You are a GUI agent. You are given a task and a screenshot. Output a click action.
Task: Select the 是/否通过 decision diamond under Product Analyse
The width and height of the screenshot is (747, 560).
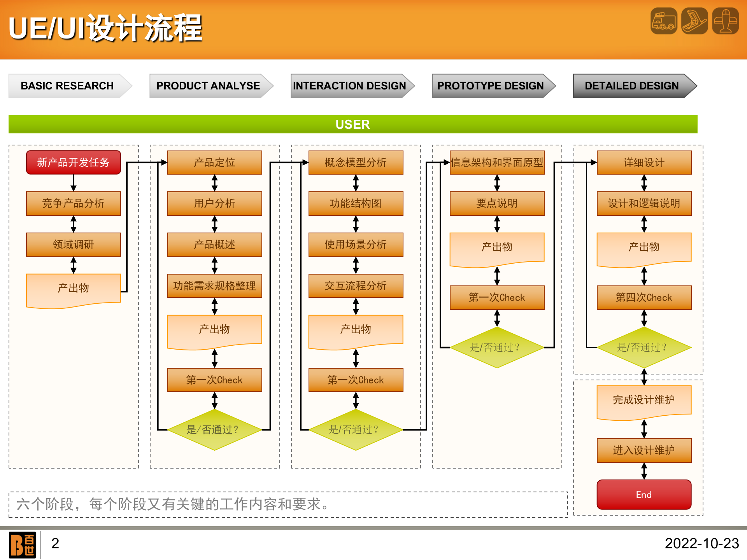point(214,430)
